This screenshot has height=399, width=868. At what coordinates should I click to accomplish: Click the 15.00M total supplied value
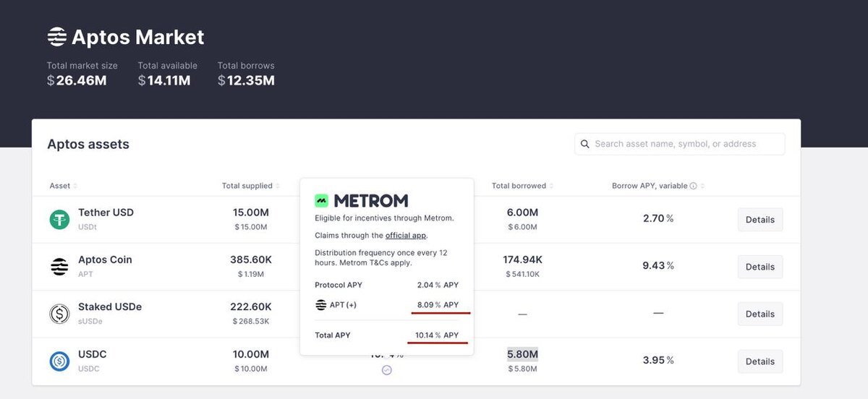[x=251, y=213]
